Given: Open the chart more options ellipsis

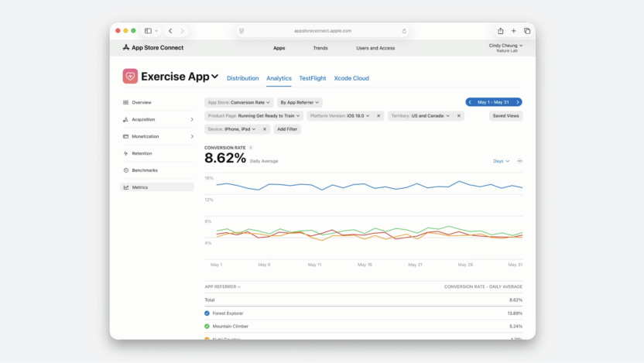Looking at the screenshot, I should coord(519,161).
